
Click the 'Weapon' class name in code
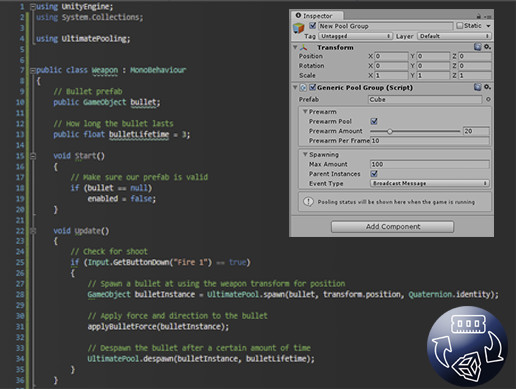pos(105,70)
